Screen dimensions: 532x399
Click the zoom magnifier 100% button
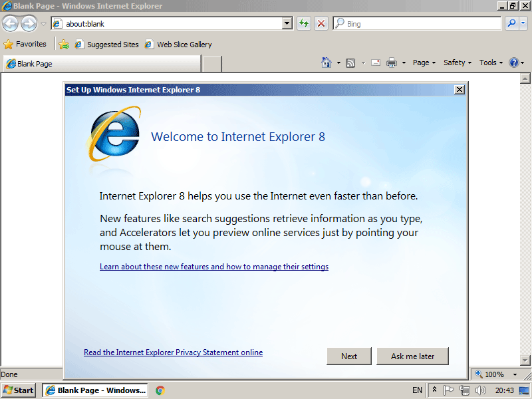point(489,374)
